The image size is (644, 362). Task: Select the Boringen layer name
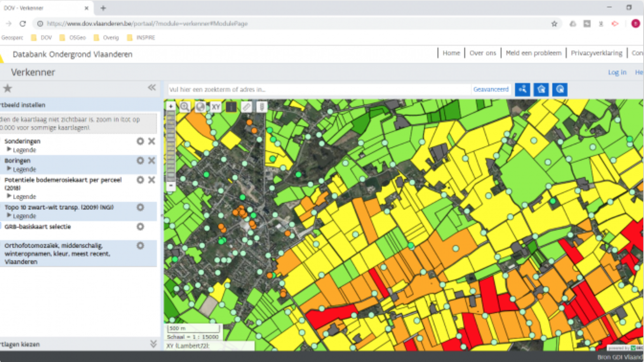point(17,160)
